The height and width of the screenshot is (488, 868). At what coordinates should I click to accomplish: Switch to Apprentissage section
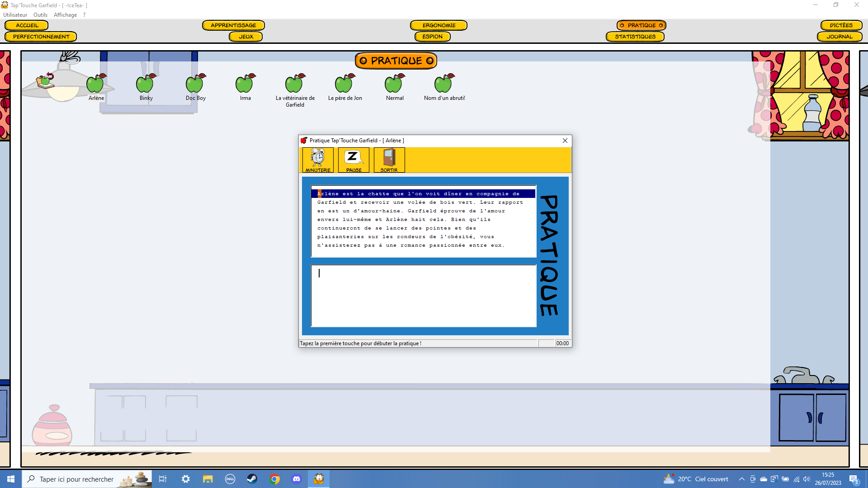233,25
